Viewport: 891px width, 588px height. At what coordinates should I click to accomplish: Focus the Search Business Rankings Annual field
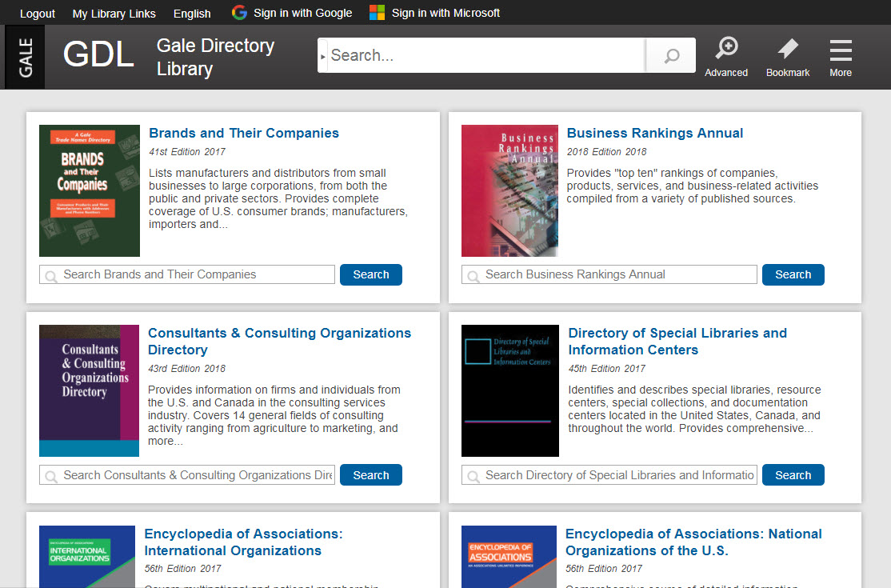click(609, 274)
